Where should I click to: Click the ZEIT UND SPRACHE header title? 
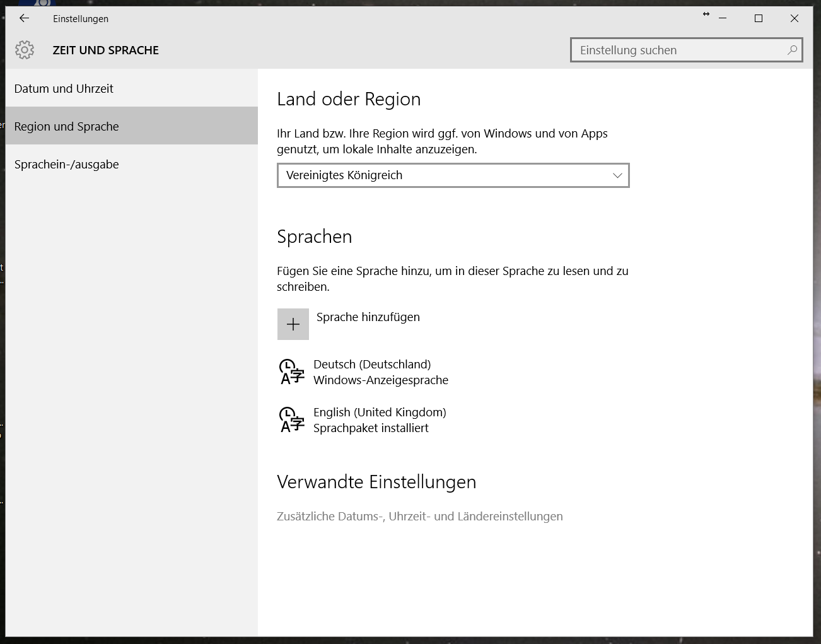pos(106,50)
